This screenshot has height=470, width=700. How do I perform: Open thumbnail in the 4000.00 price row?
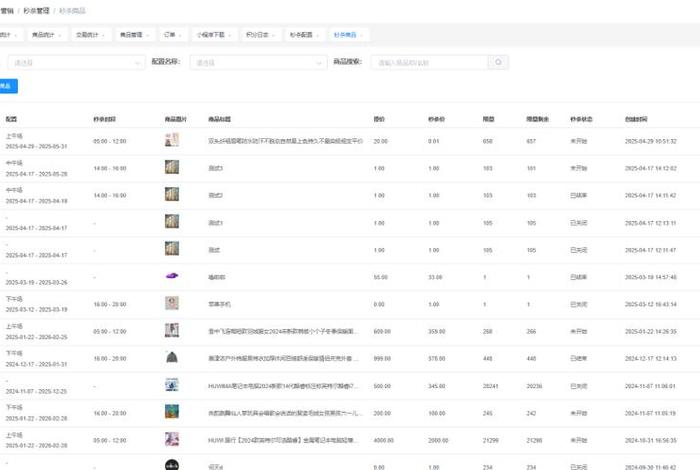172,440
